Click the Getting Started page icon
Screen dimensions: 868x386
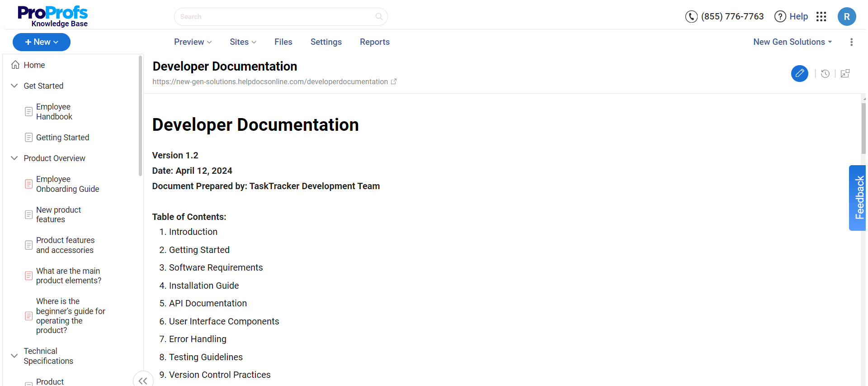tap(29, 137)
